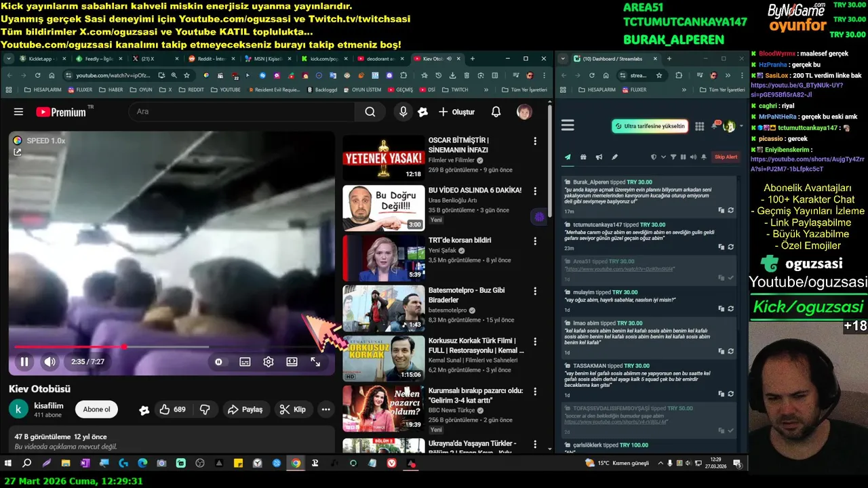This screenshot has height=488, width=868.
Task: Open Streamlabs hamburger sidebar menu
Action: 568,125
